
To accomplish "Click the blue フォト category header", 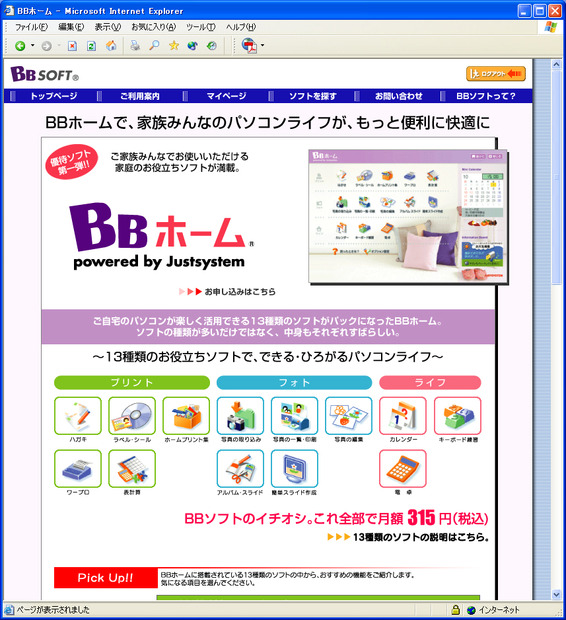I will (x=294, y=382).
